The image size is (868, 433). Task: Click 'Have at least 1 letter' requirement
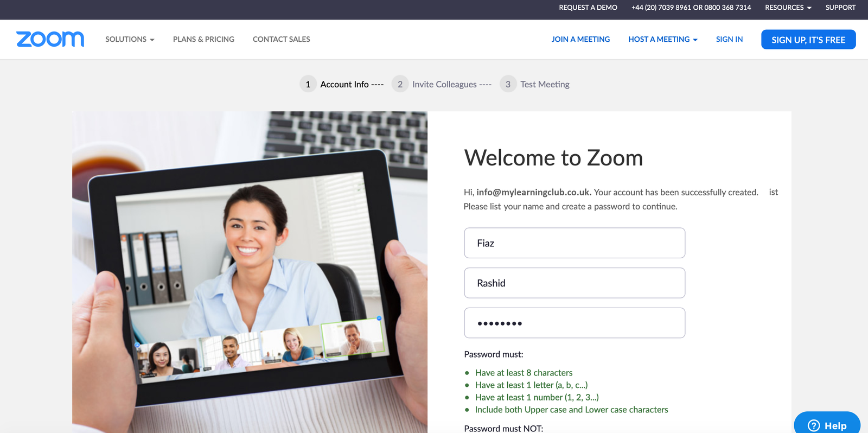click(531, 385)
